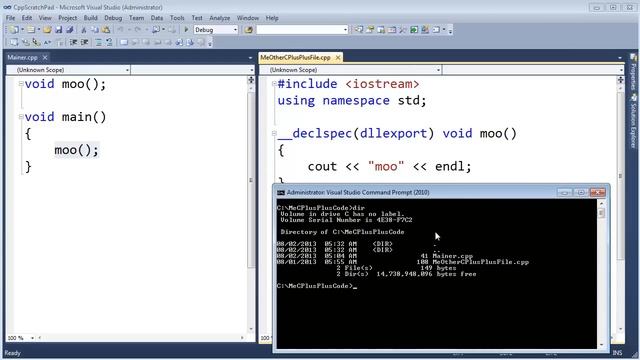640x360 pixels.
Task: Open the Unknown Scope dropdown in MeOtherCPlusPlusFile.cpp
Action: 438,70
